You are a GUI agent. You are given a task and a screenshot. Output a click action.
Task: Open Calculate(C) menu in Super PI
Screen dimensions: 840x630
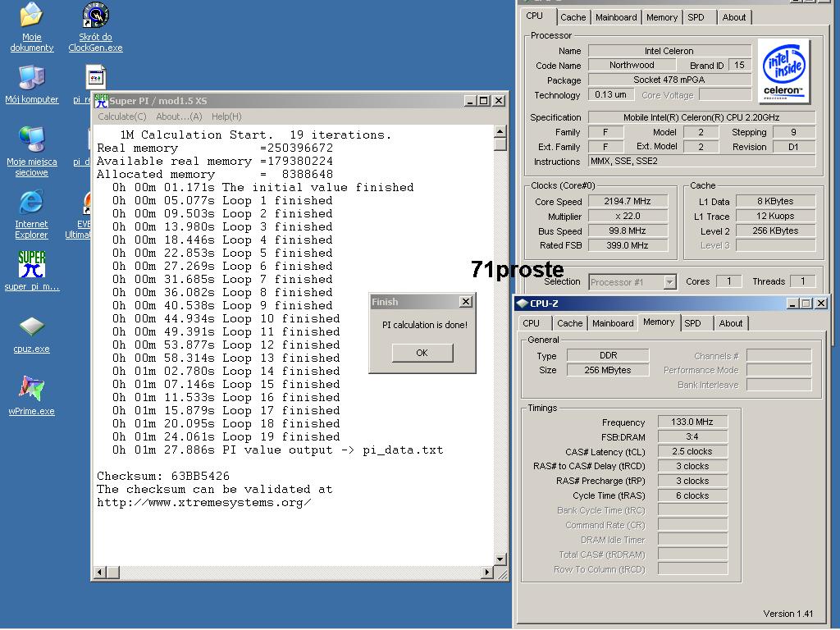click(122, 116)
